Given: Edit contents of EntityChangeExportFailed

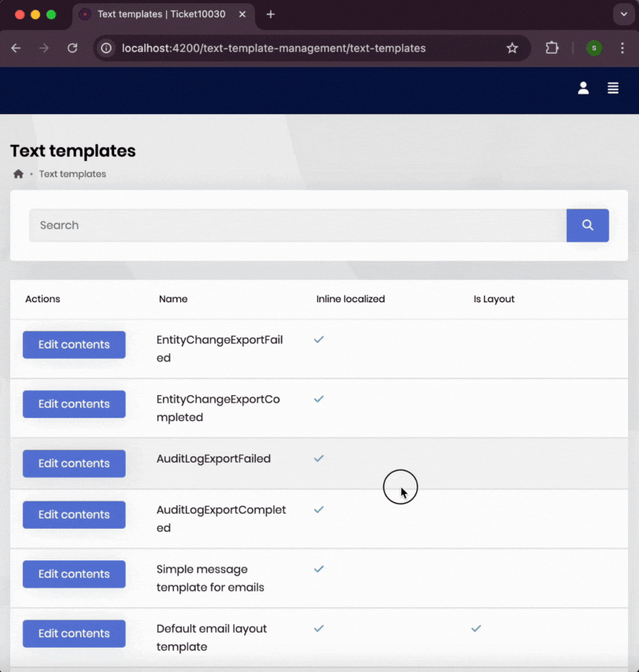Looking at the screenshot, I should pyautogui.click(x=74, y=345).
